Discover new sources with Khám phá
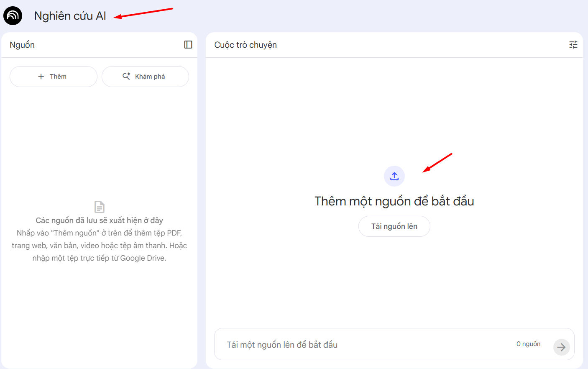 pos(145,76)
